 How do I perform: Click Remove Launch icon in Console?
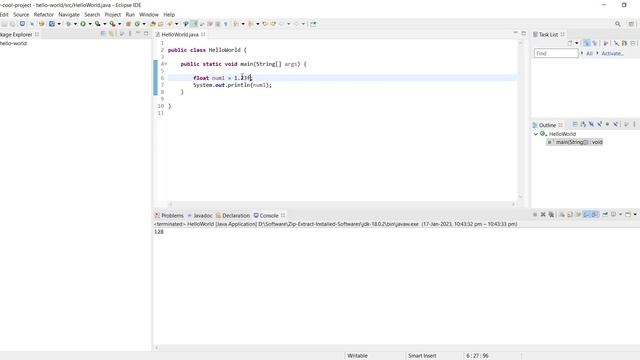543,214
